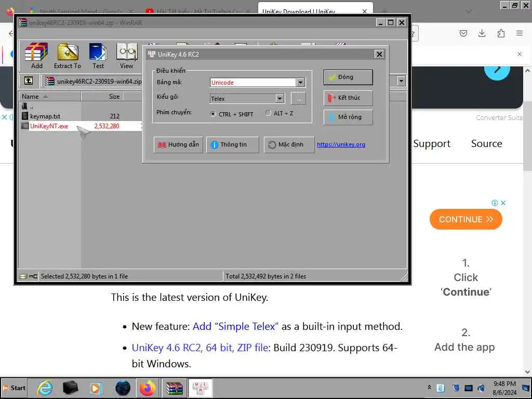The image size is (532, 399).
Task: Open the Windows Start menu
Action: [x=14, y=388]
